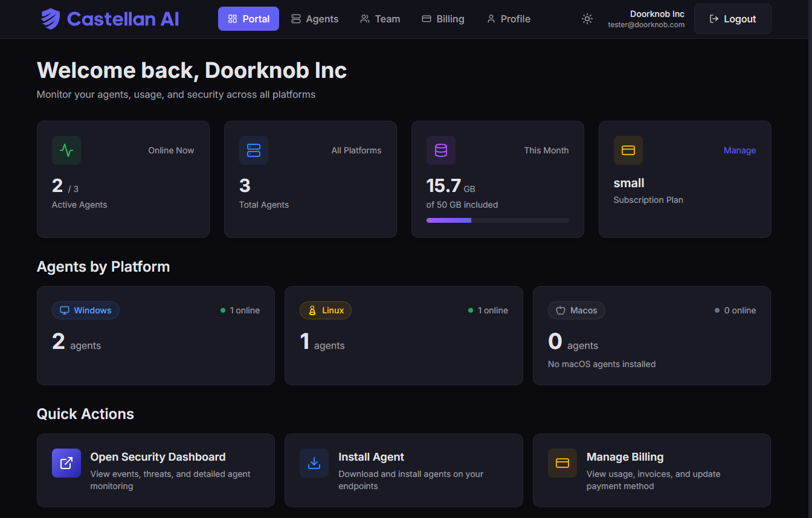Open the Billing navigation tab

tap(443, 19)
